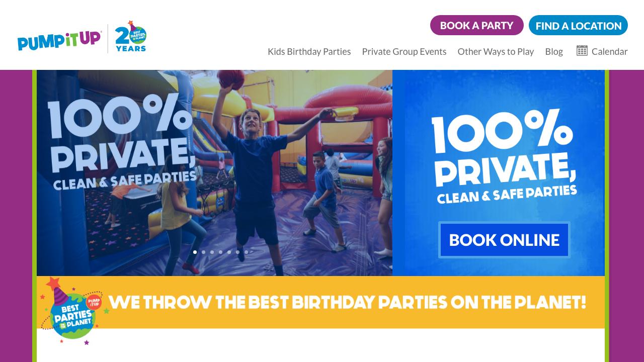
Task: Select the second carousel slide dot
Action: coord(203,252)
